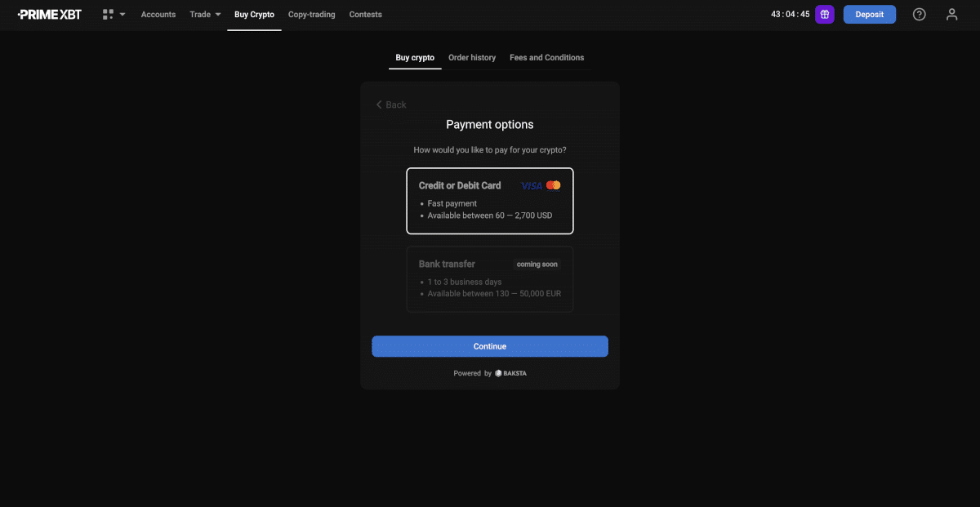Go Back from payment options
The height and width of the screenshot is (507, 980).
(391, 105)
